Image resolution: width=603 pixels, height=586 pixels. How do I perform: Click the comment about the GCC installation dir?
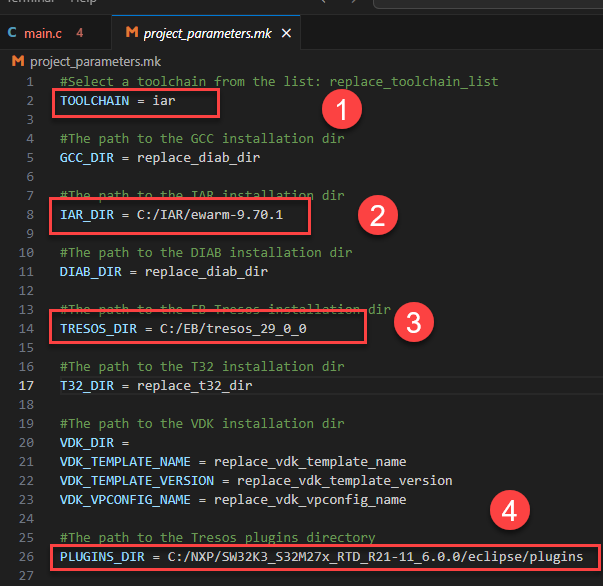(x=202, y=139)
